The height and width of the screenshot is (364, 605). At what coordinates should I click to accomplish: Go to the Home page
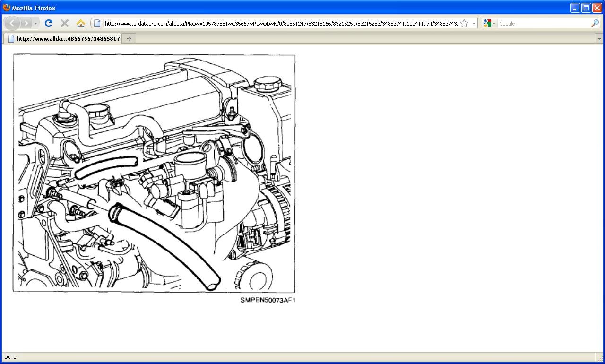point(81,23)
